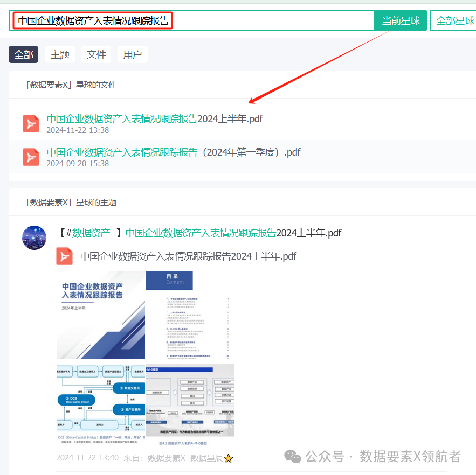Search within 当前星球 button
Viewport: 476px width, 475px height.
[401, 20]
